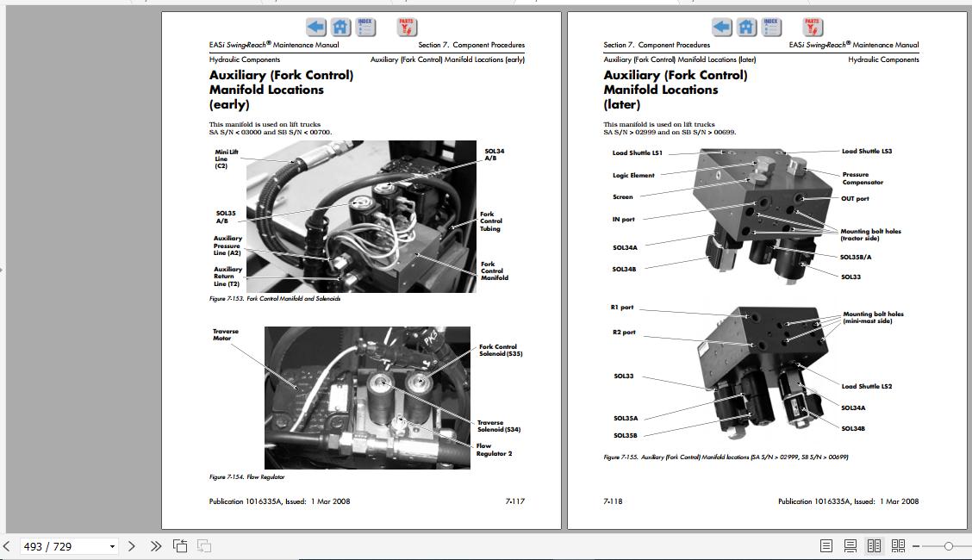Image resolution: width=972 pixels, height=560 pixels.
Task: Click the home icon on the left page header
Action: coord(341,27)
